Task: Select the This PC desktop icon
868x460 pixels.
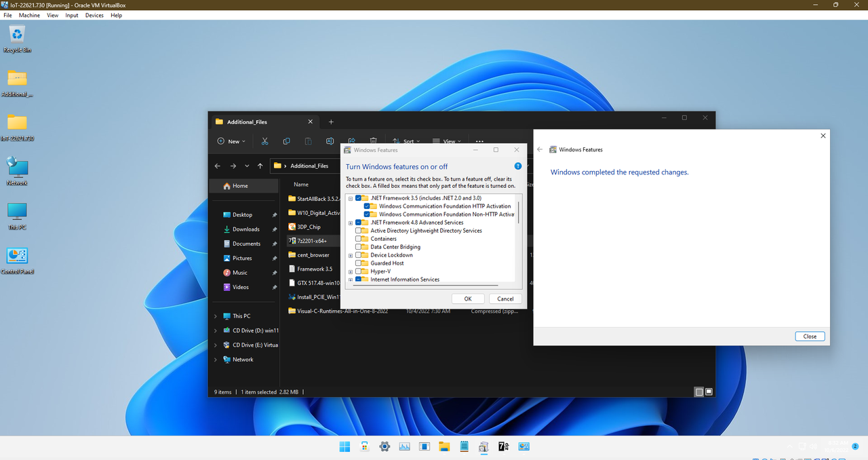Action: point(17,216)
